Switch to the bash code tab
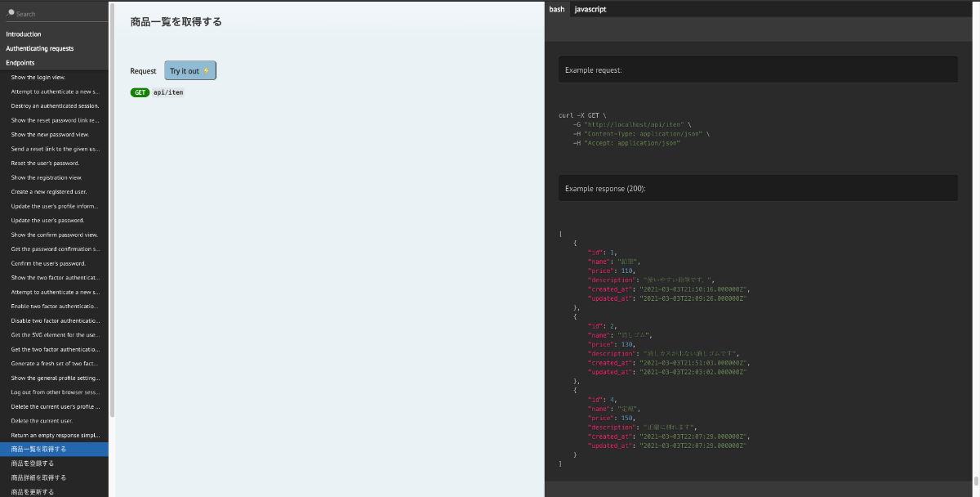The image size is (980, 497). coord(557,9)
